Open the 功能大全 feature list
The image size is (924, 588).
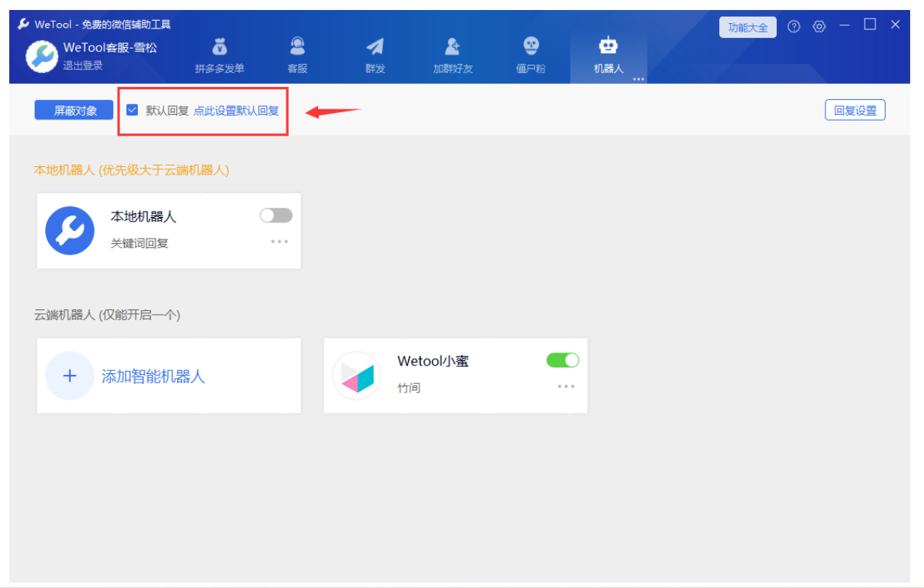click(x=748, y=27)
